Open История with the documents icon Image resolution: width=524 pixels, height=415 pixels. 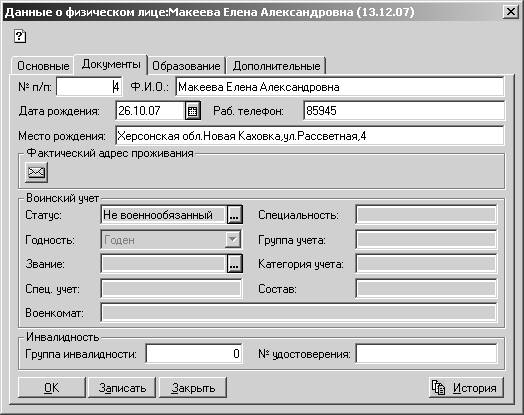(466, 388)
